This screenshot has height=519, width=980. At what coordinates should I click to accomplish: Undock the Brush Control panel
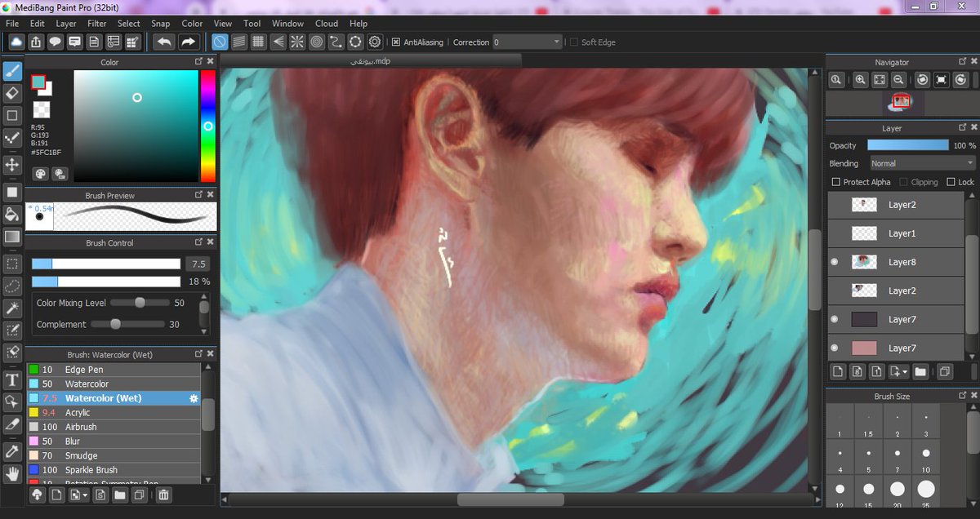(198, 242)
